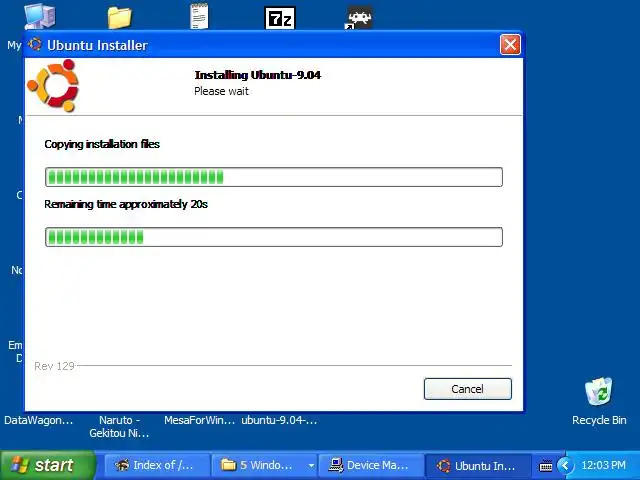Click the copying files progress bar
This screenshot has width=640, height=480.
[x=274, y=177]
